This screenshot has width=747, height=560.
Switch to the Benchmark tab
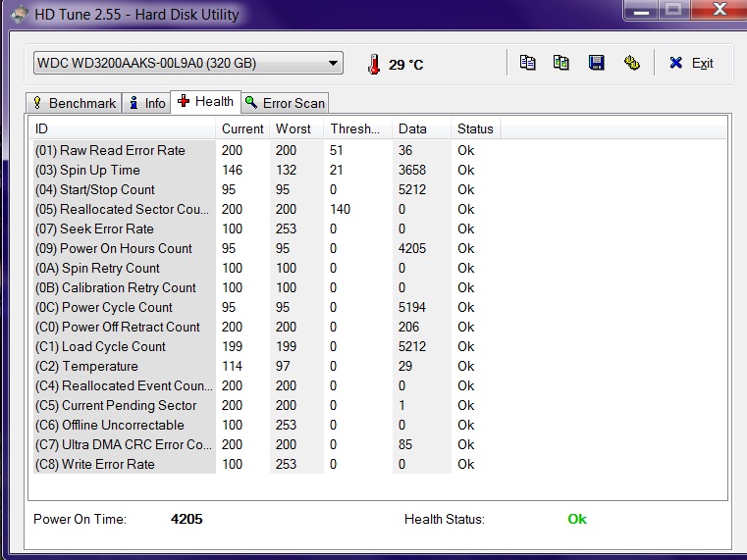[x=74, y=103]
